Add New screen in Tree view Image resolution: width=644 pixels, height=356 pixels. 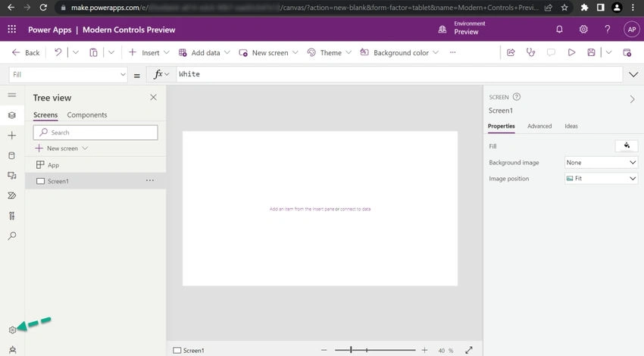click(x=61, y=148)
